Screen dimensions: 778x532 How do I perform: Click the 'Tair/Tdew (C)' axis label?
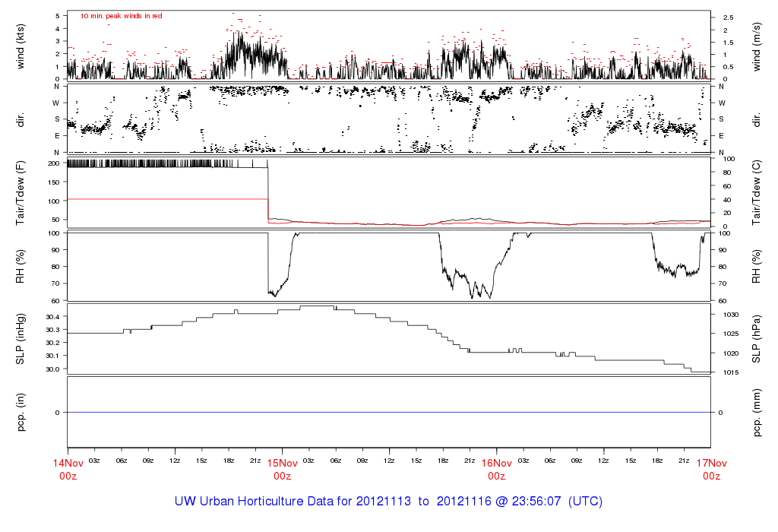pyautogui.click(x=756, y=192)
